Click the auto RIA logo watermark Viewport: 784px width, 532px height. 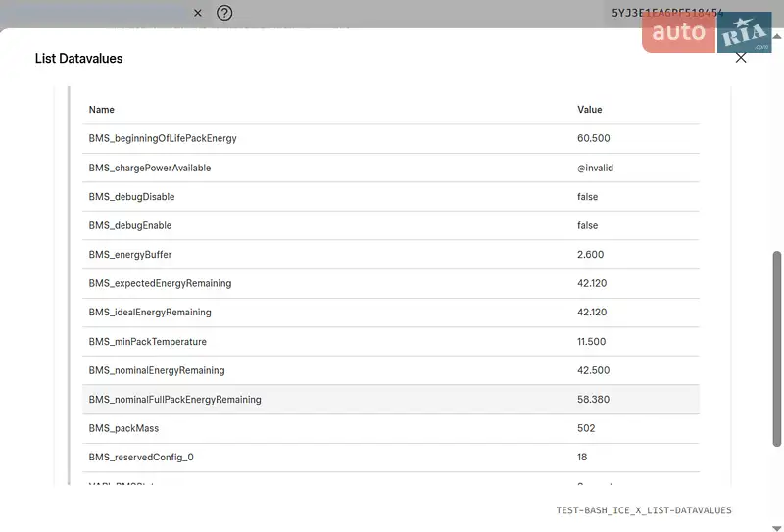[x=706, y=32]
